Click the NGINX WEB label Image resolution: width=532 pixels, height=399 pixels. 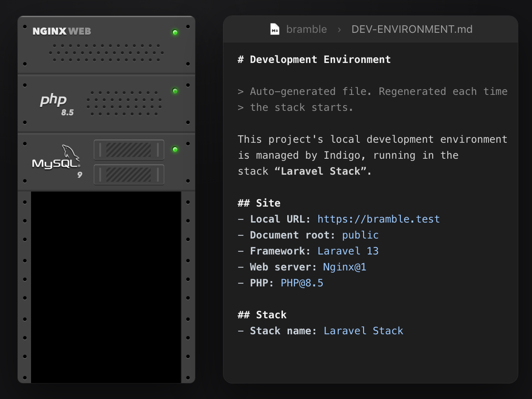click(x=62, y=31)
